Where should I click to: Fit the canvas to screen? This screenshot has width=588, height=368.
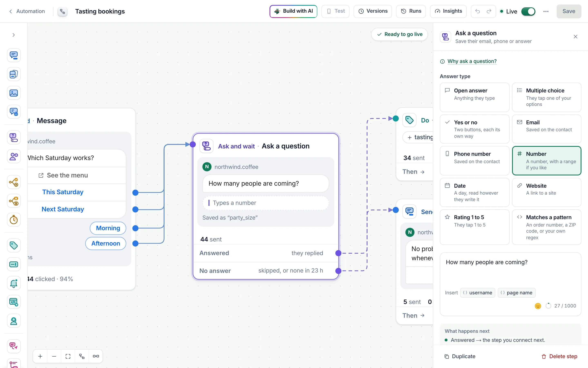tap(68, 356)
